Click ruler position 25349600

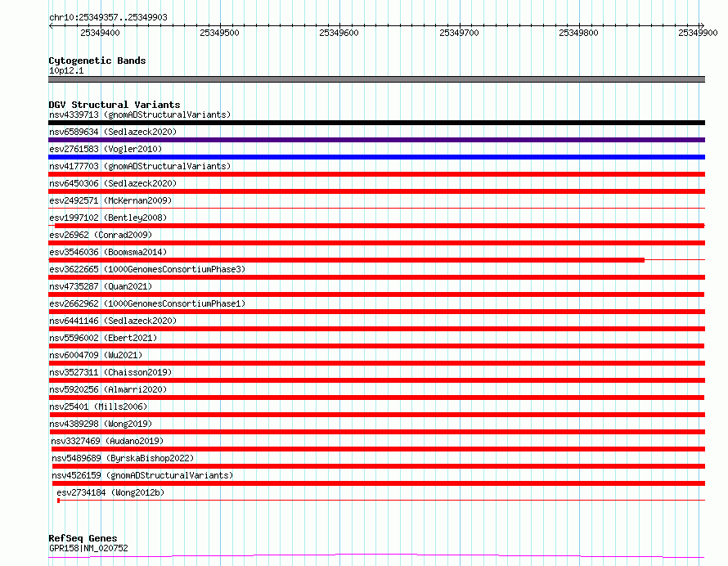(x=339, y=33)
